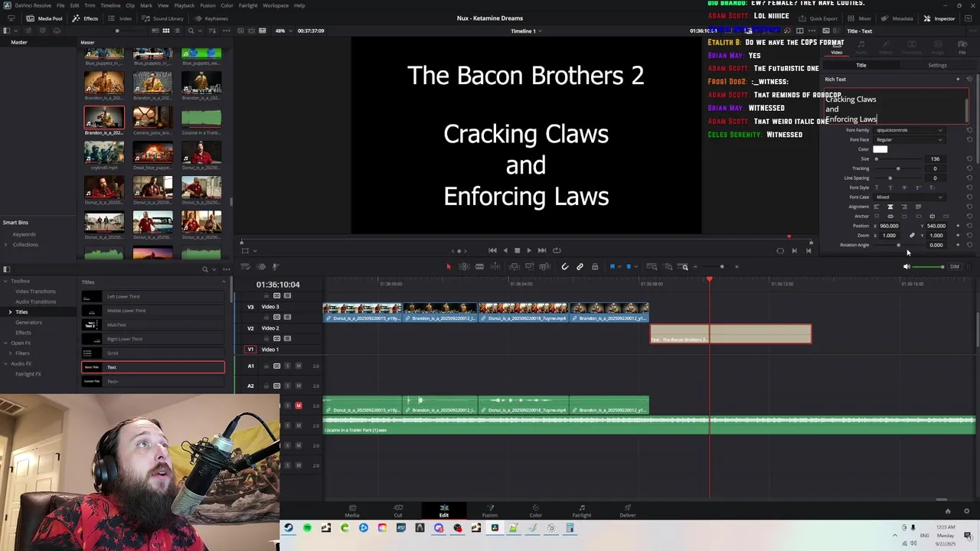Click the Full Extent Zoom icon

[652, 266]
